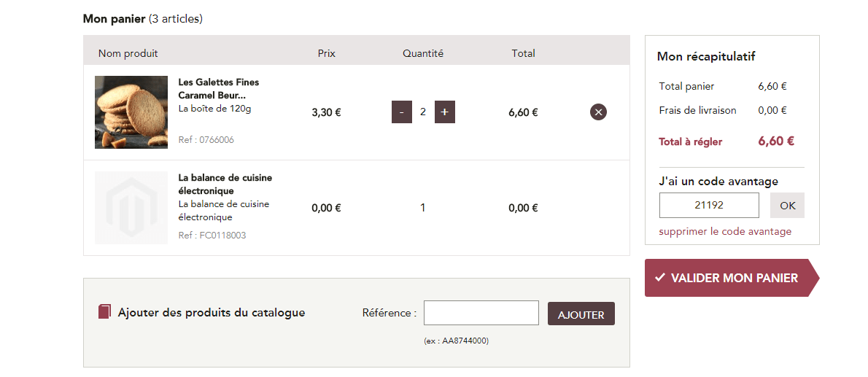Click the Total à régler amount
The height and width of the screenshot is (377, 868).
(776, 141)
